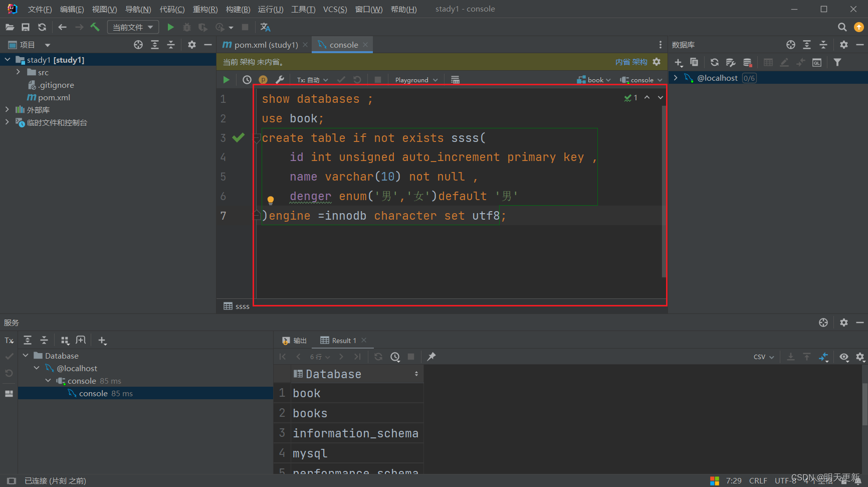Screen dimensions: 868x487
Task: Open the VCS menu
Action: [335, 9]
